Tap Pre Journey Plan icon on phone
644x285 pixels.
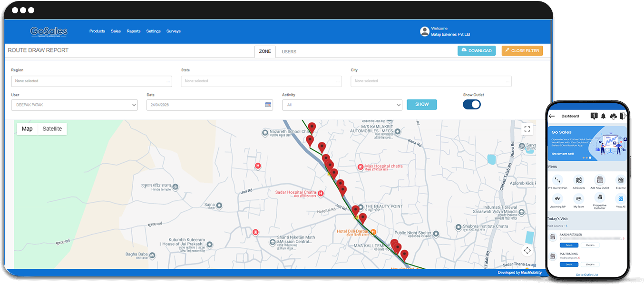pos(557,180)
